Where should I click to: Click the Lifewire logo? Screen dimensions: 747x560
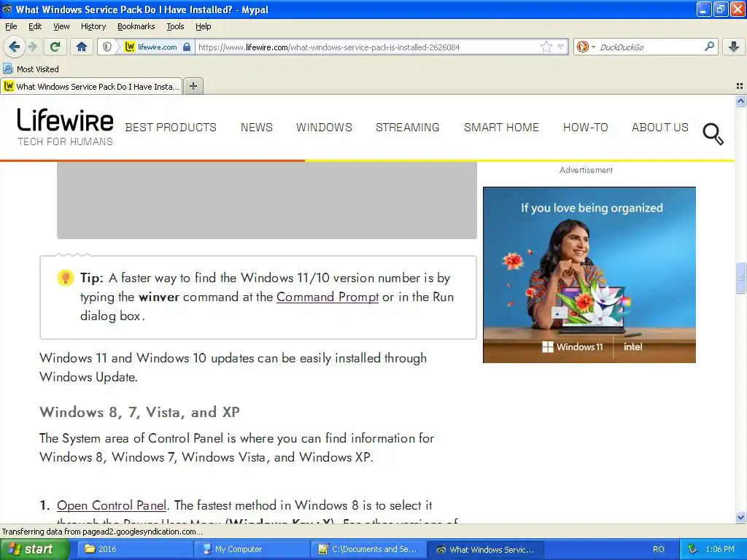65,120
